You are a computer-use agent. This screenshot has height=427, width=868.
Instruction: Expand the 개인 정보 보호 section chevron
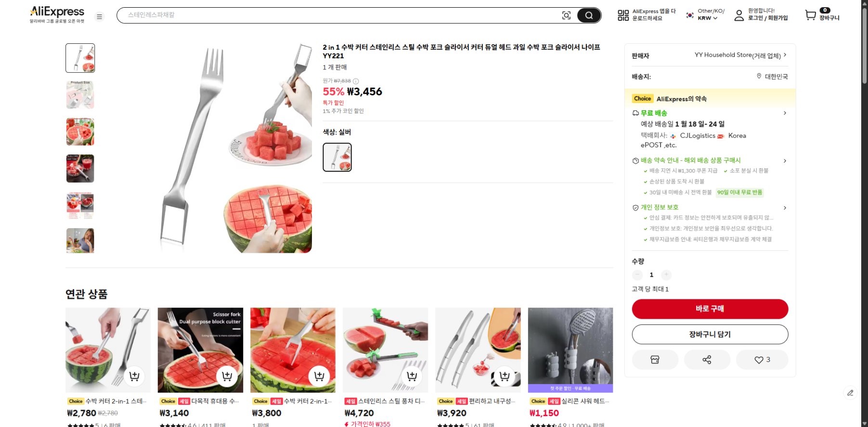pos(785,207)
